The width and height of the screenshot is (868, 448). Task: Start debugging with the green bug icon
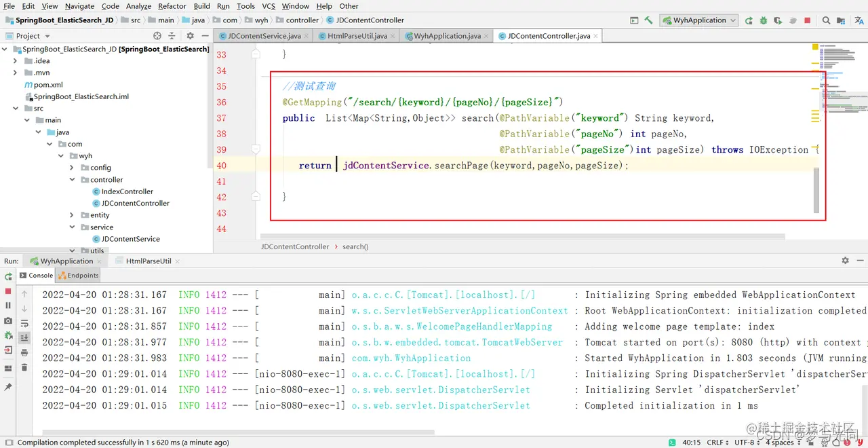[x=764, y=20]
